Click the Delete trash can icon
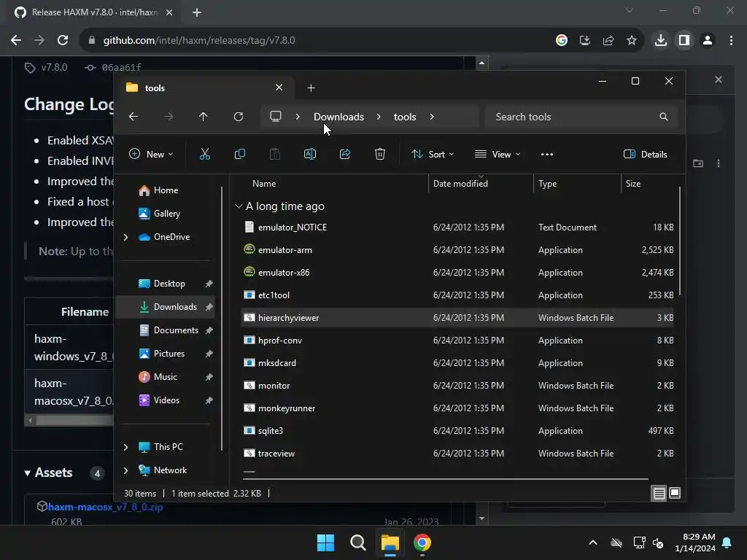Screen dimensions: 747x560 coord(379,154)
